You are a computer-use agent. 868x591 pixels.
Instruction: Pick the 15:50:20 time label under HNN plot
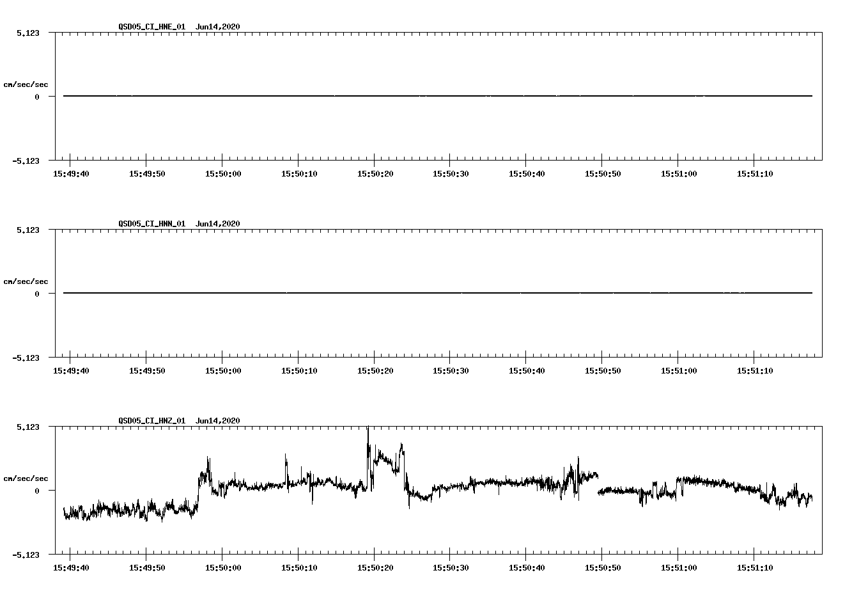(x=375, y=370)
